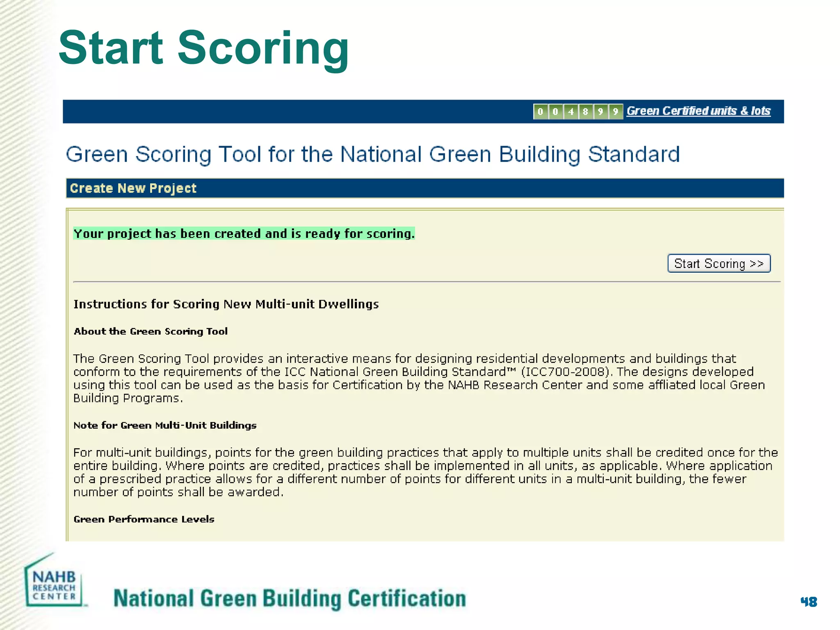Click the About the Green Scoring Tool subheading
This screenshot has height=630, width=840.
point(151,331)
